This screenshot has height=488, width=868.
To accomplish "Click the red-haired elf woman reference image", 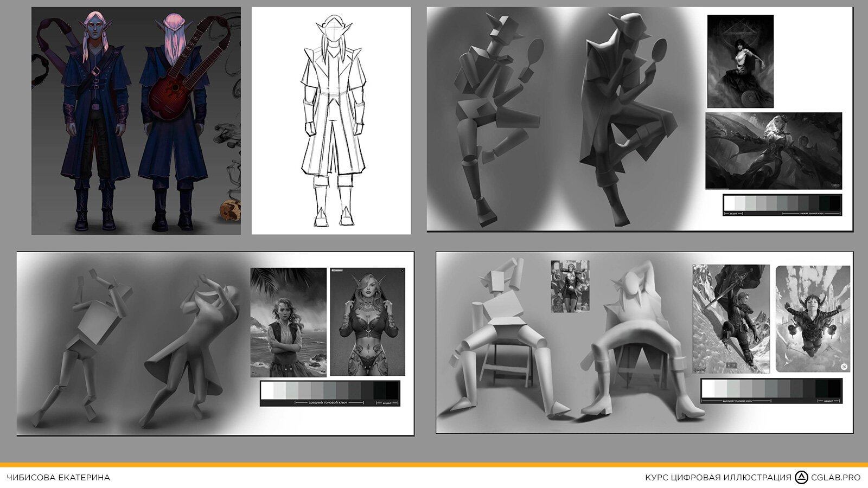I will click(x=367, y=322).
